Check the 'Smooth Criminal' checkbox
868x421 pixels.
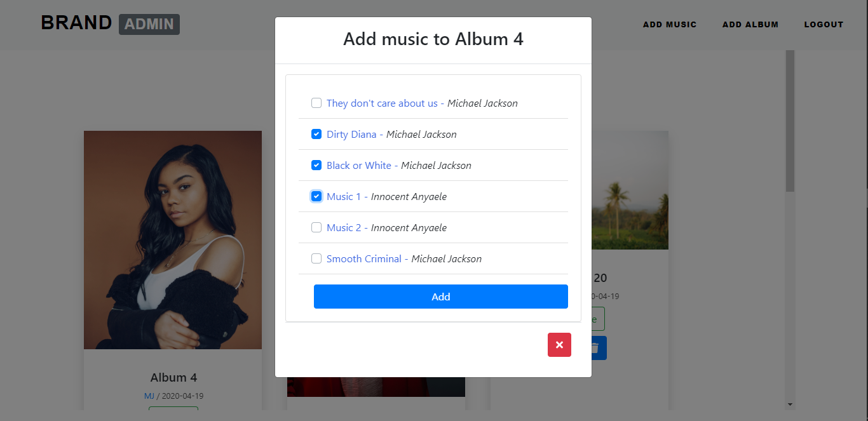pos(316,258)
